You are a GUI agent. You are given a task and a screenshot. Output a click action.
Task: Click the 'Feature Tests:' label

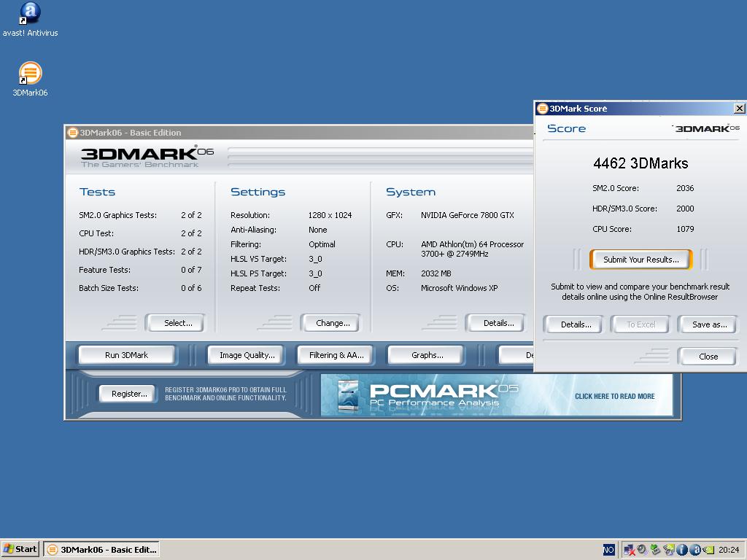[105, 270]
